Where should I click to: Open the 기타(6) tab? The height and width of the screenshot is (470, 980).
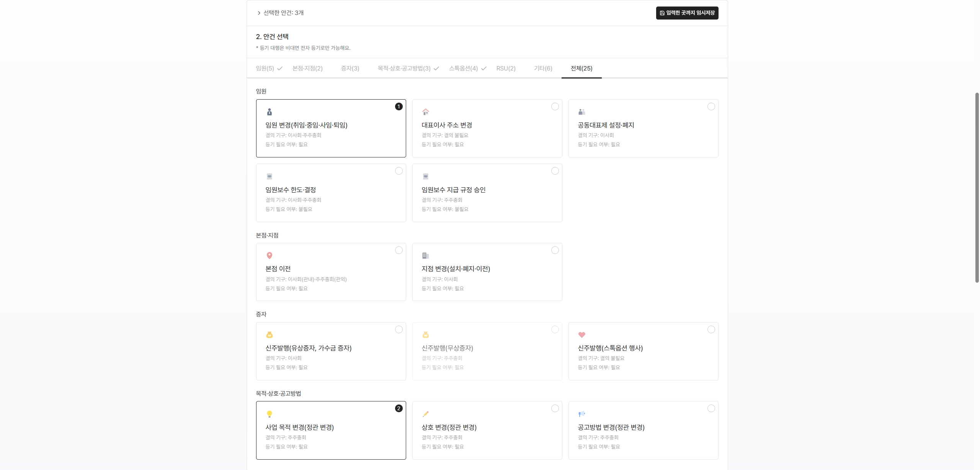pos(542,68)
